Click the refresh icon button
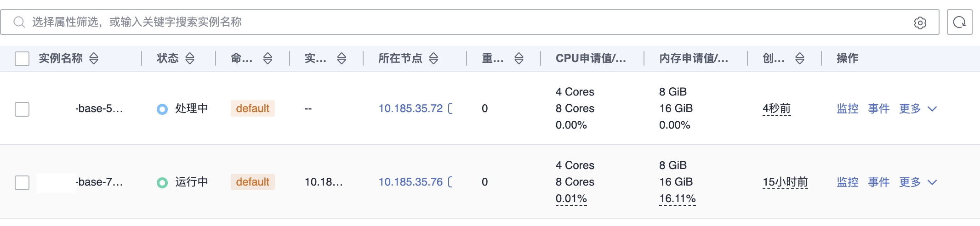Viewport: 980px width, 226px height. point(959,22)
